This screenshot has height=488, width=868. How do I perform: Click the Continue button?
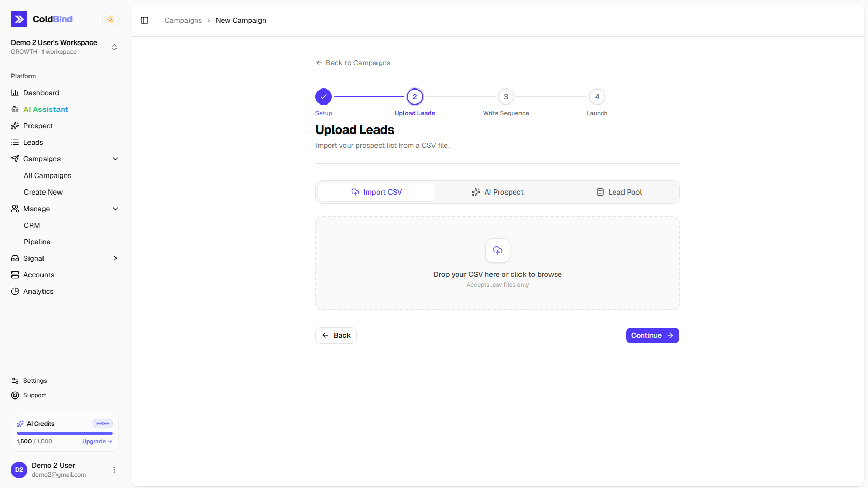pos(653,335)
